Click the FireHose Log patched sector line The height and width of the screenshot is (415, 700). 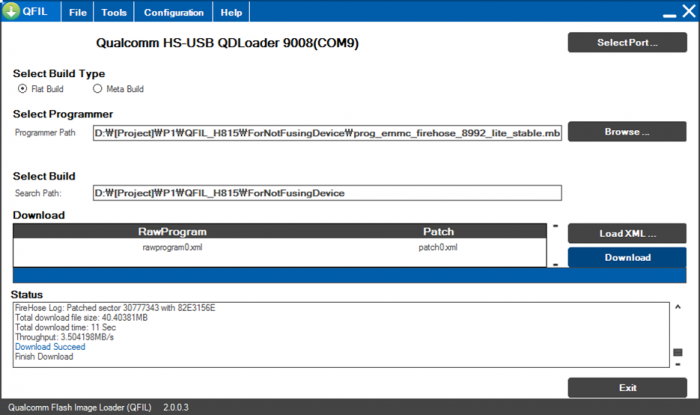[115, 307]
